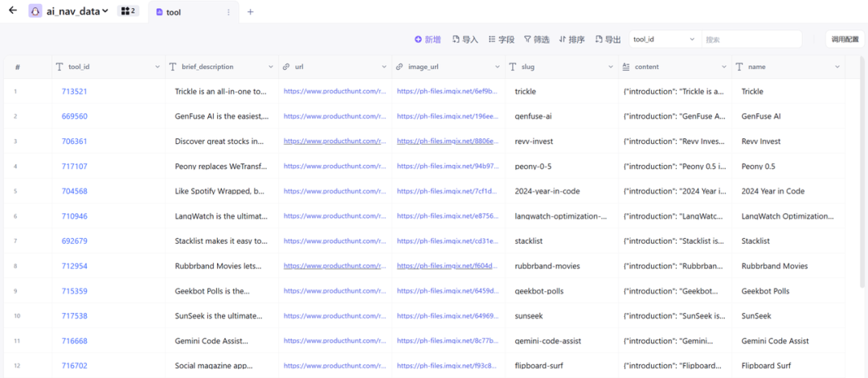Screen dimensions: 868x378
Task: Open the image_url link starting with 6ef9b
Action: [x=448, y=92]
